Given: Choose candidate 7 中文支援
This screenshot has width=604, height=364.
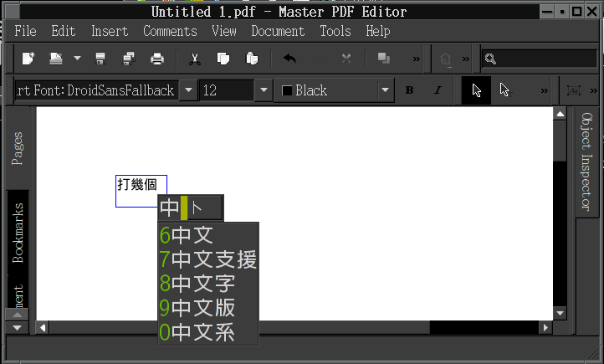Looking at the screenshot, I should point(208,260).
